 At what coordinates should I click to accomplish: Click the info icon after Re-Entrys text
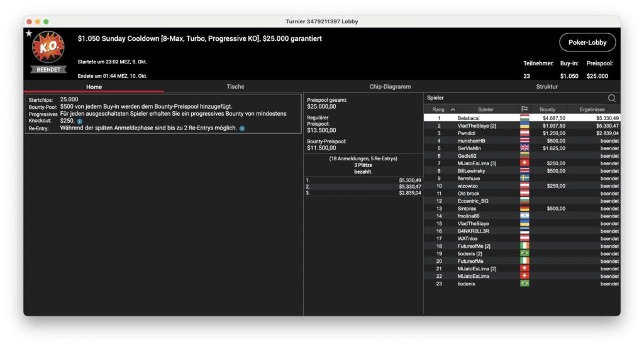pos(242,128)
